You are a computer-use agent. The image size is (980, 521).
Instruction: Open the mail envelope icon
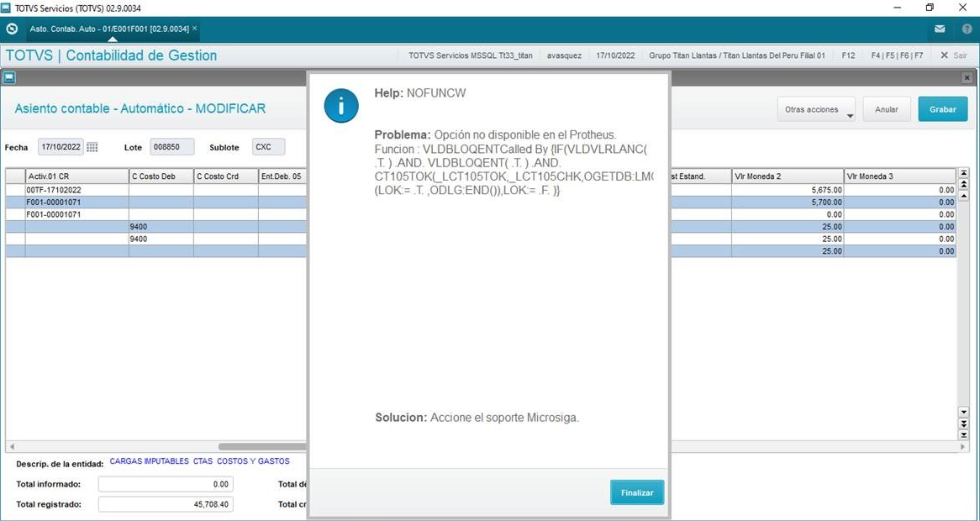point(940,29)
